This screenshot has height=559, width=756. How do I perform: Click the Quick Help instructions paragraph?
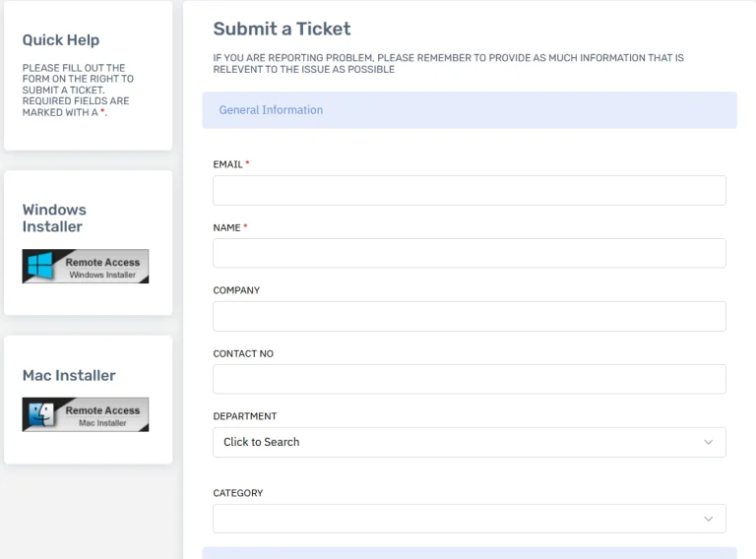click(78, 91)
